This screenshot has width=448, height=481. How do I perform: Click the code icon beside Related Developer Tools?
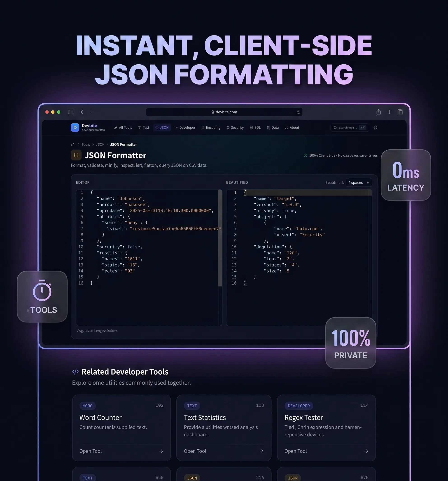pos(75,371)
